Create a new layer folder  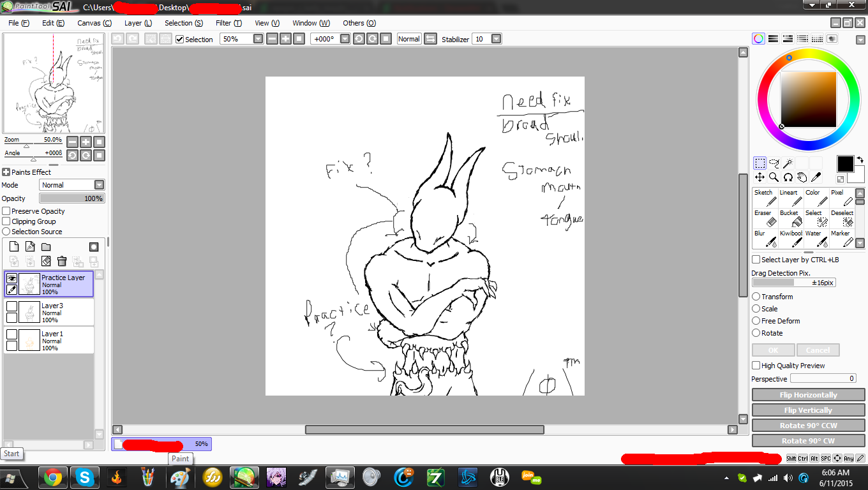click(46, 247)
